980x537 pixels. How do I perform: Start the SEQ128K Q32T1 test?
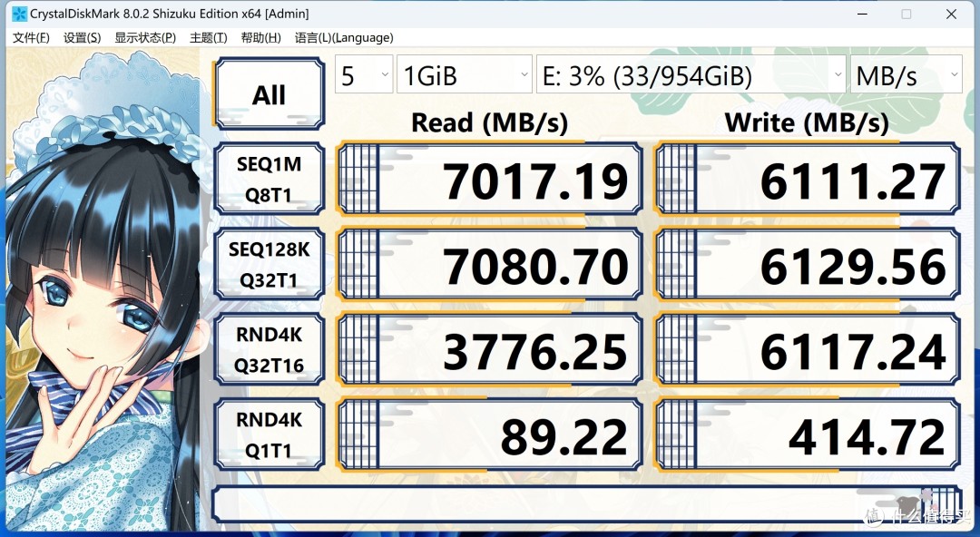(x=269, y=265)
